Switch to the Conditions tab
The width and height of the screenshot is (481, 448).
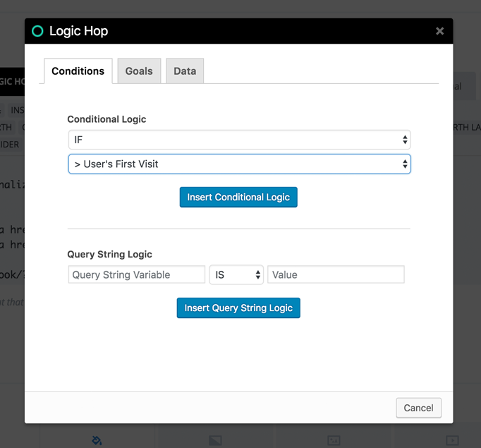(78, 71)
